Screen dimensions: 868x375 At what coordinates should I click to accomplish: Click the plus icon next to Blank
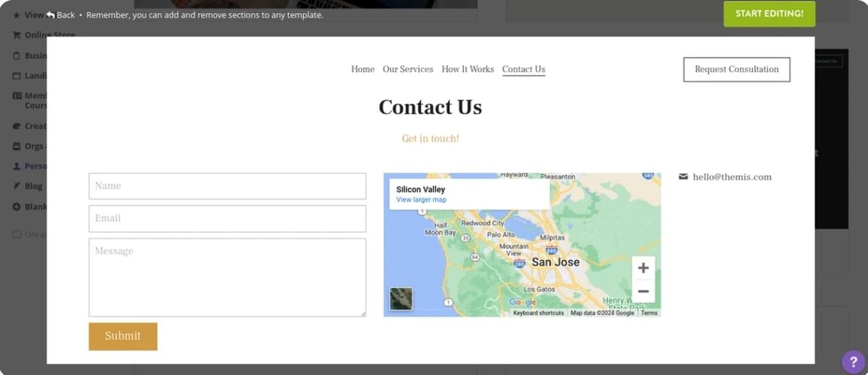coord(17,207)
